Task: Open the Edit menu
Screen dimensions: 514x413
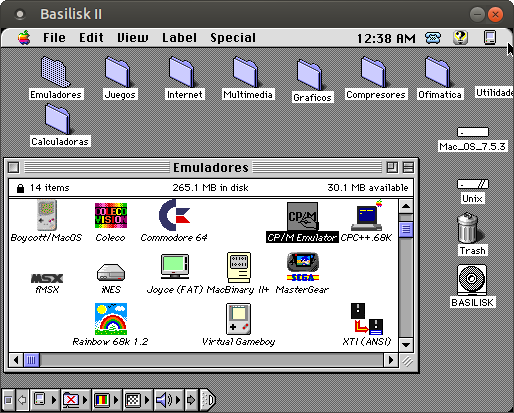Action: coord(91,38)
